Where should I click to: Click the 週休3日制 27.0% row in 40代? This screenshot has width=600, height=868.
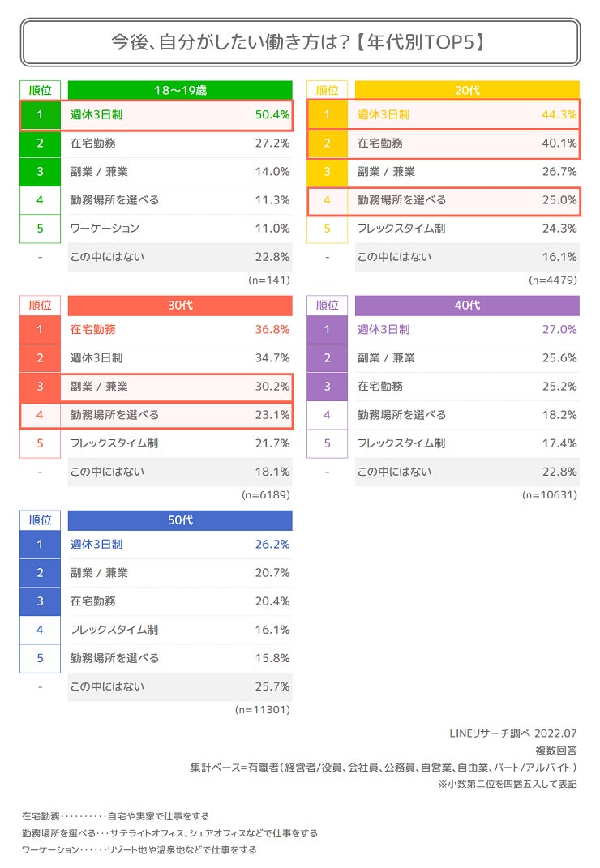pos(467,330)
